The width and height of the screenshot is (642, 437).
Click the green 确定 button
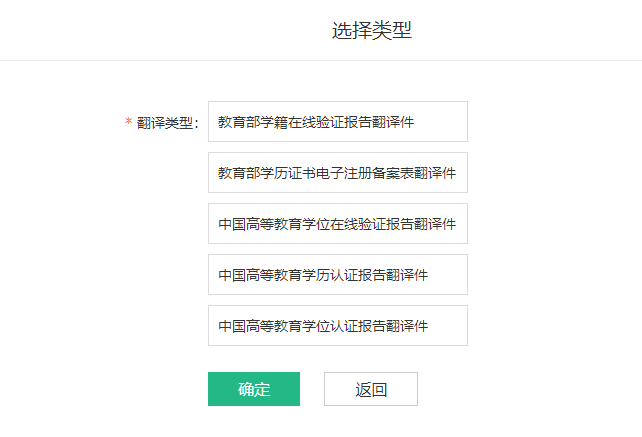254,389
